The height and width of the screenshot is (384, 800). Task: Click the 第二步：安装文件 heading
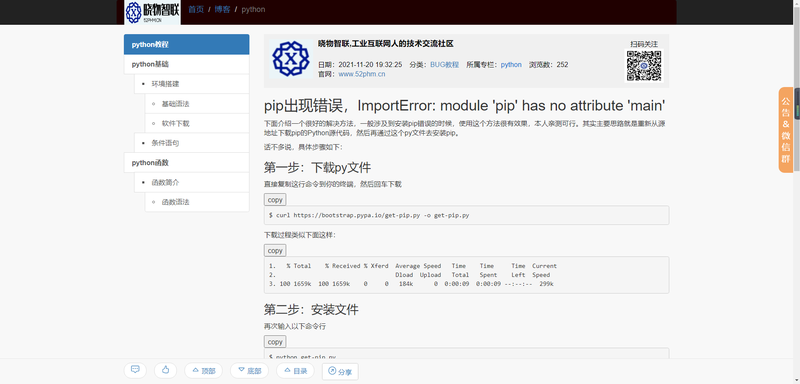coord(311,310)
